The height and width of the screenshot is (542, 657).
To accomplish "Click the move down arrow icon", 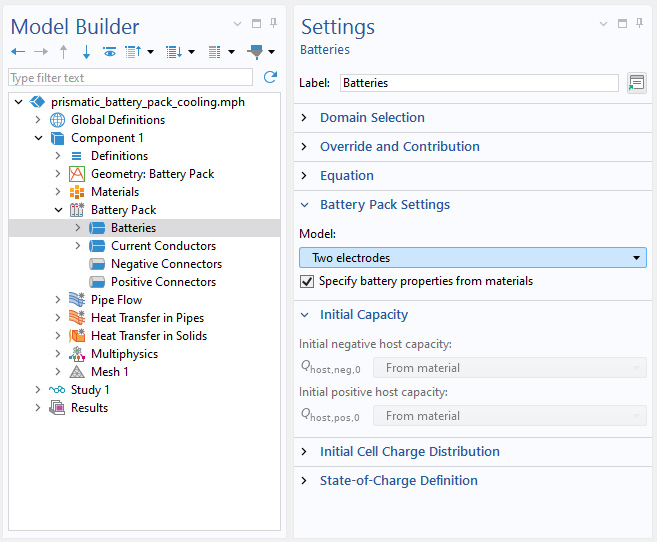I will 86,52.
